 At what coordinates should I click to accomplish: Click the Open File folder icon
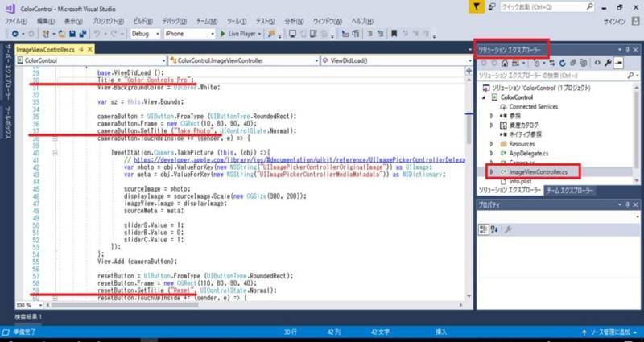tap(63, 34)
